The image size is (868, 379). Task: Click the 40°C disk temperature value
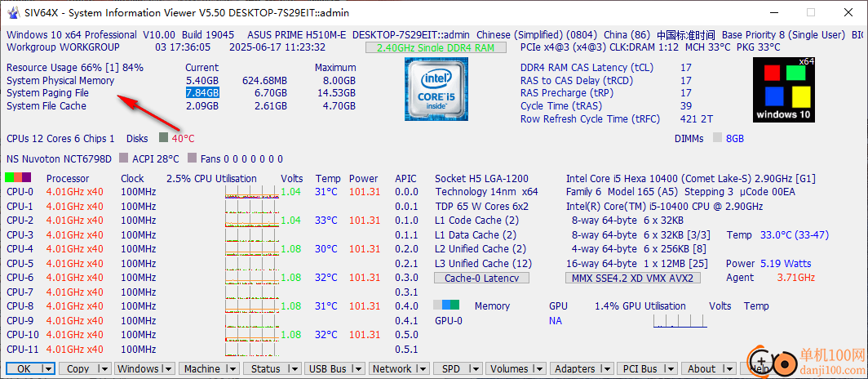183,138
